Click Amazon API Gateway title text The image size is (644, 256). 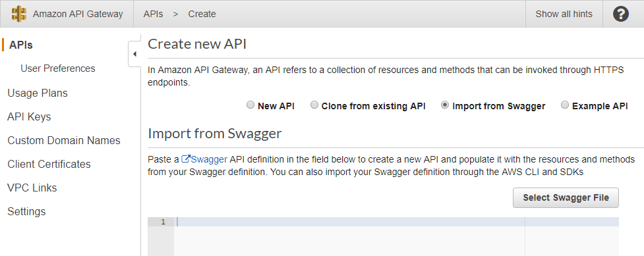point(78,14)
